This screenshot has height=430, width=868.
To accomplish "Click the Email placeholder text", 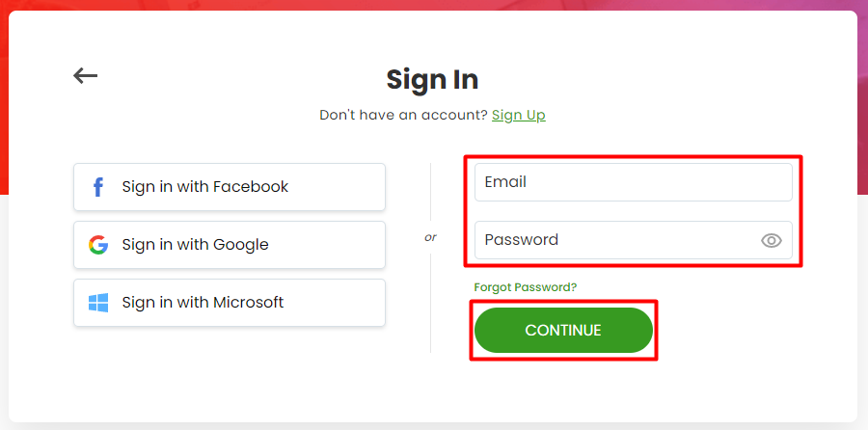I will coord(505,182).
